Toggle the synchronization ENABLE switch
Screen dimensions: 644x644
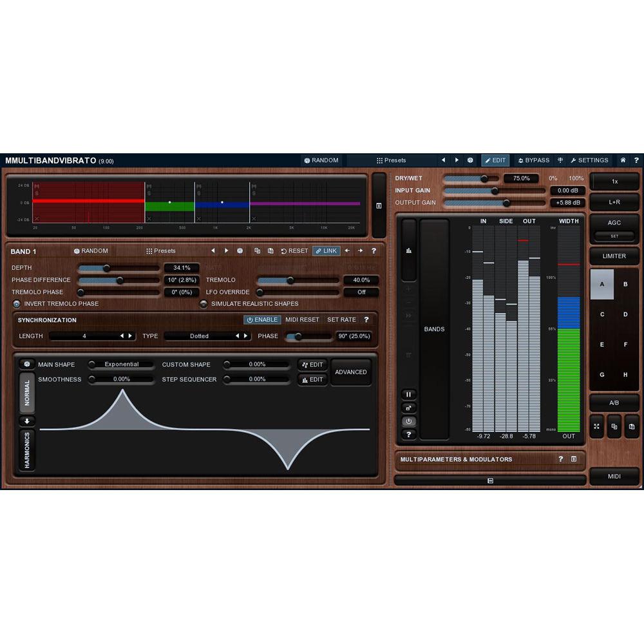(262, 319)
